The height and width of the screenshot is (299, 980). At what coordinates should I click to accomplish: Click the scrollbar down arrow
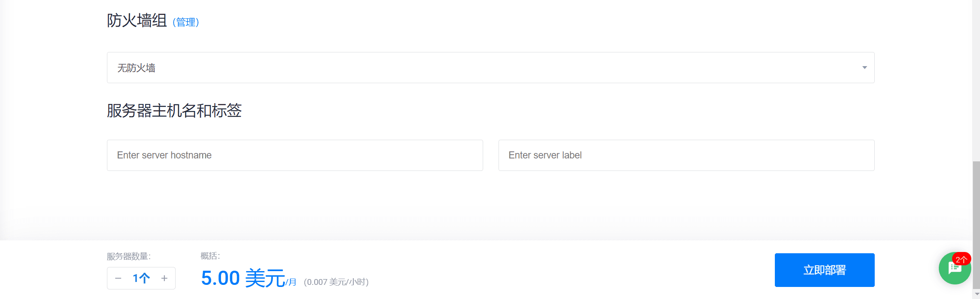point(976,294)
